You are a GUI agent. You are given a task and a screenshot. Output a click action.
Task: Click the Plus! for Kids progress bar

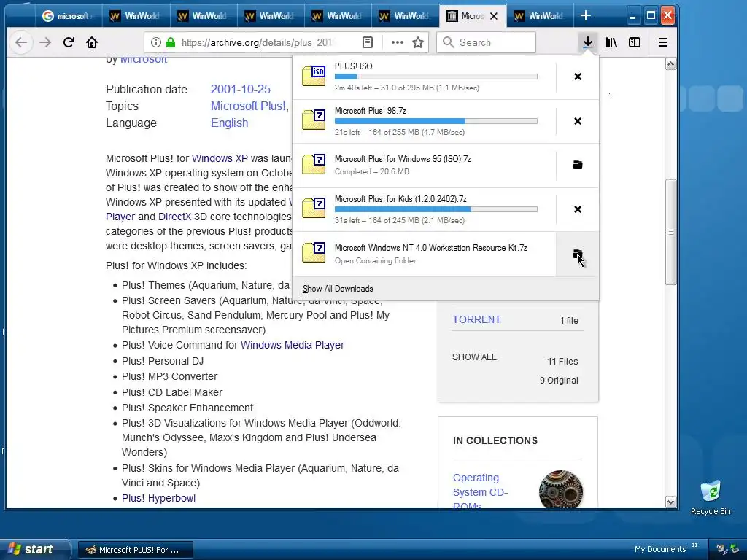[436, 209]
